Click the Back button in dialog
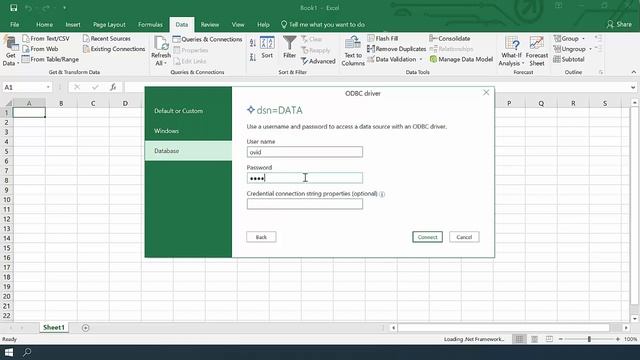 pyautogui.click(x=261, y=237)
